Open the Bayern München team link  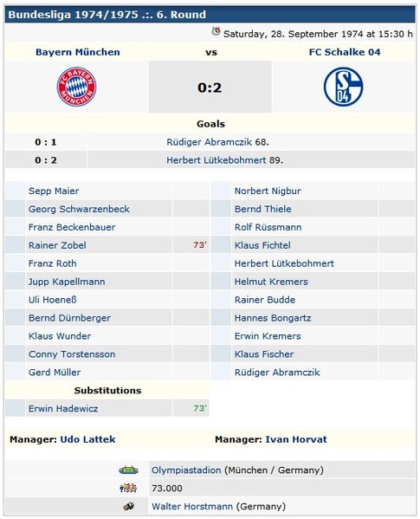click(78, 52)
